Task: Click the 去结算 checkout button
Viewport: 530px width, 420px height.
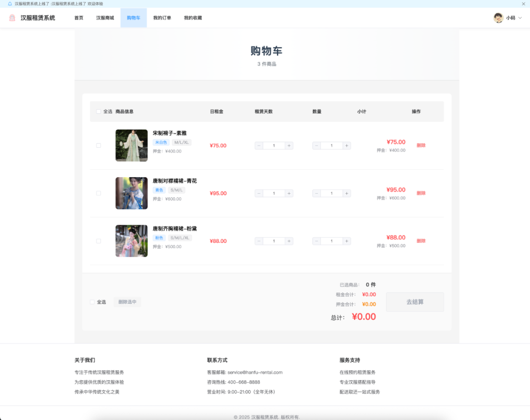Action: (x=415, y=302)
